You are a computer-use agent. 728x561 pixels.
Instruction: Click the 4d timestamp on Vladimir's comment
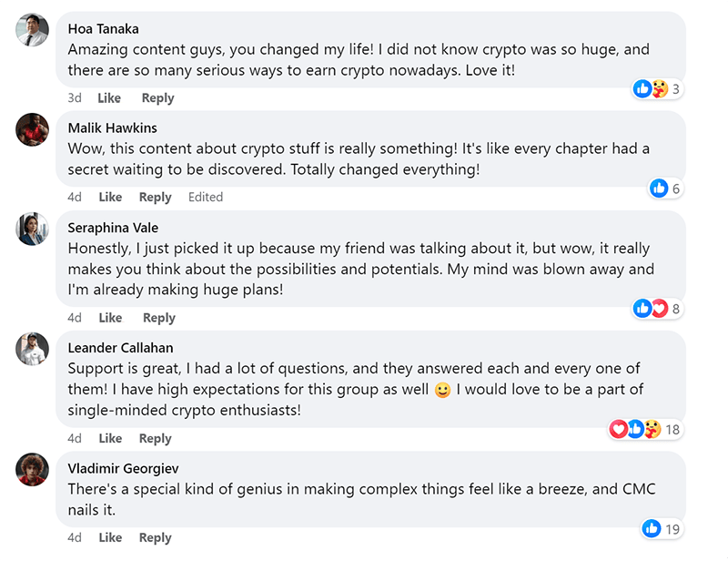click(75, 537)
